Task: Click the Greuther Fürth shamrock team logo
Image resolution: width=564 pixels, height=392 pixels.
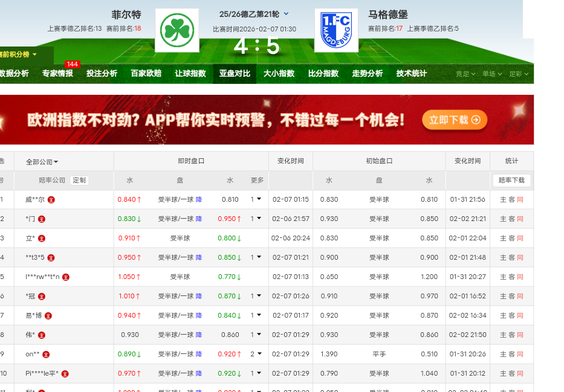Action: coord(177,30)
